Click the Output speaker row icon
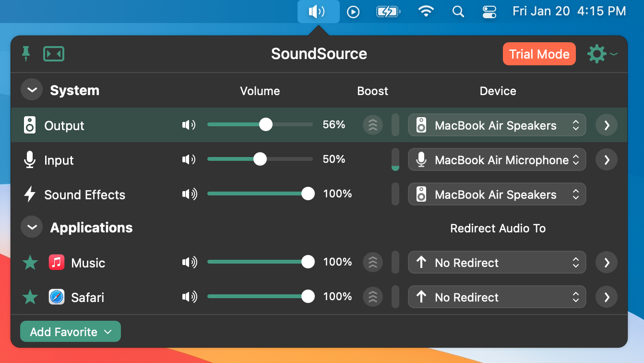 (30, 125)
